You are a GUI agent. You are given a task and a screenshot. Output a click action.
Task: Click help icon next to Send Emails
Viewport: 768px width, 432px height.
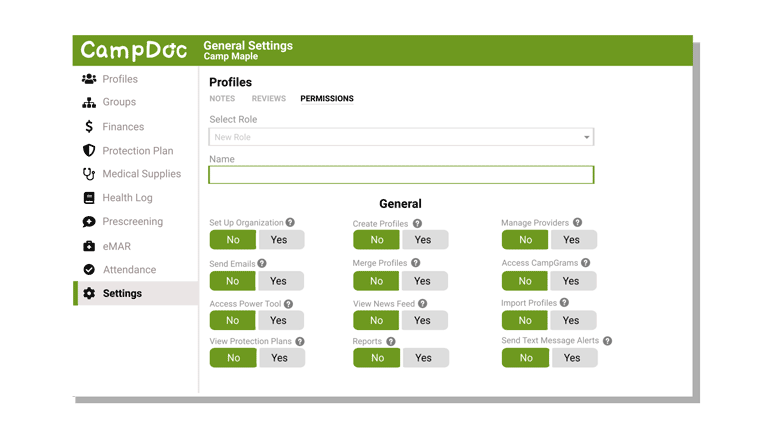(x=262, y=264)
